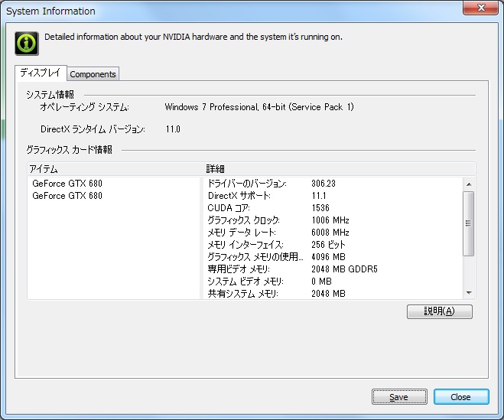Select the 2048 MB GDDR5 value
This screenshot has width=504, height=420.
click(344, 269)
